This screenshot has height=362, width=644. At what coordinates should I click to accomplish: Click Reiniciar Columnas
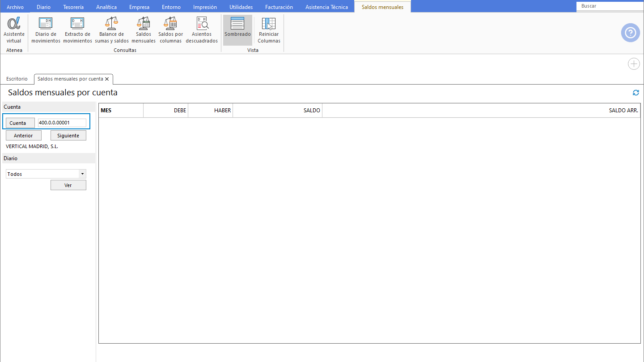(x=269, y=30)
